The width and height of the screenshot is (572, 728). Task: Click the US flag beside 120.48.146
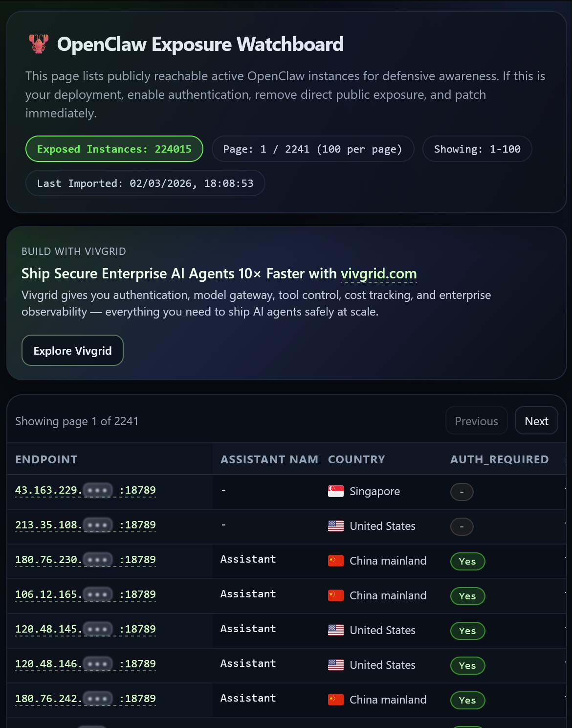coord(335,665)
